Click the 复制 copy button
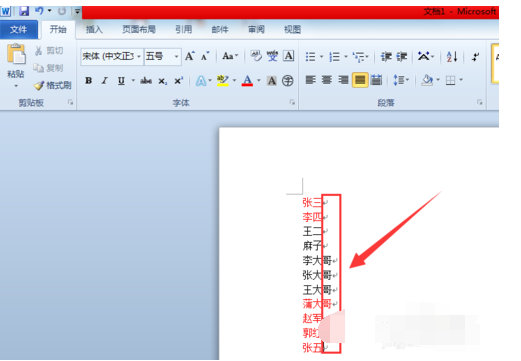The height and width of the screenshot is (361, 521). pyautogui.click(x=48, y=68)
